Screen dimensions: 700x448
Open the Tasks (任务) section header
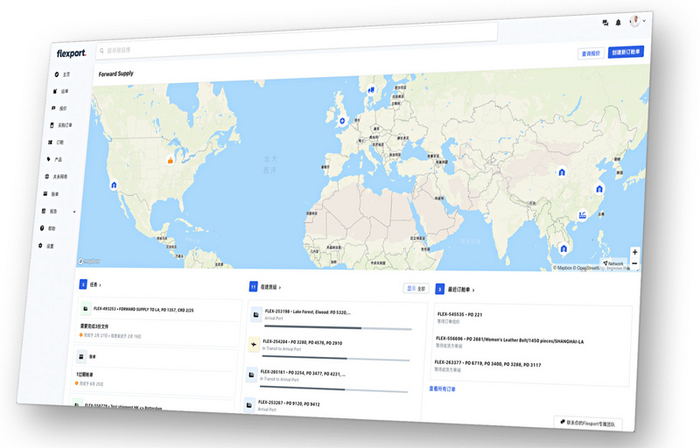coord(95,284)
